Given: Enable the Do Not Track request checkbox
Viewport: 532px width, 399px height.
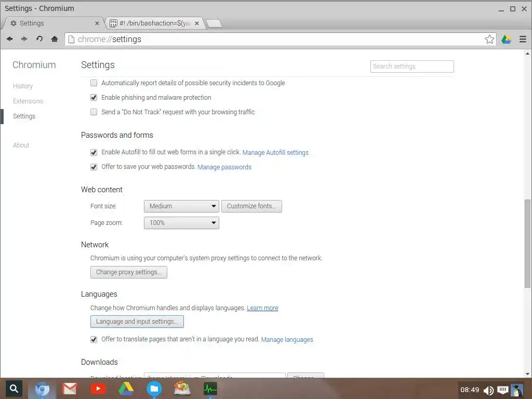Looking at the screenshot, I should 94,112.
